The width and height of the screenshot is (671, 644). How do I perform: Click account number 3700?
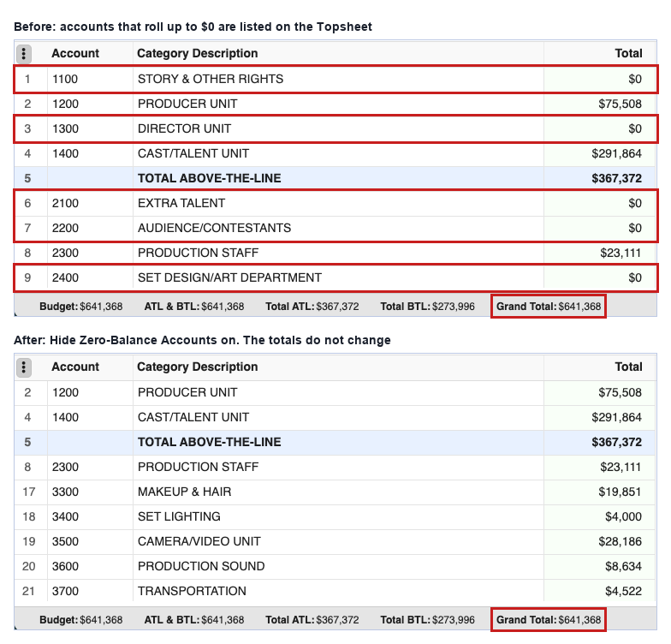point(65,591)
